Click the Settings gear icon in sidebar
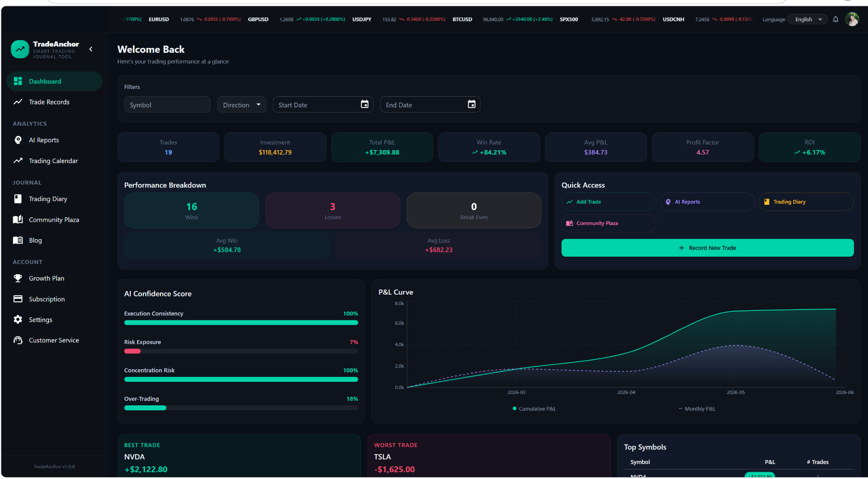 click(18, 319)
